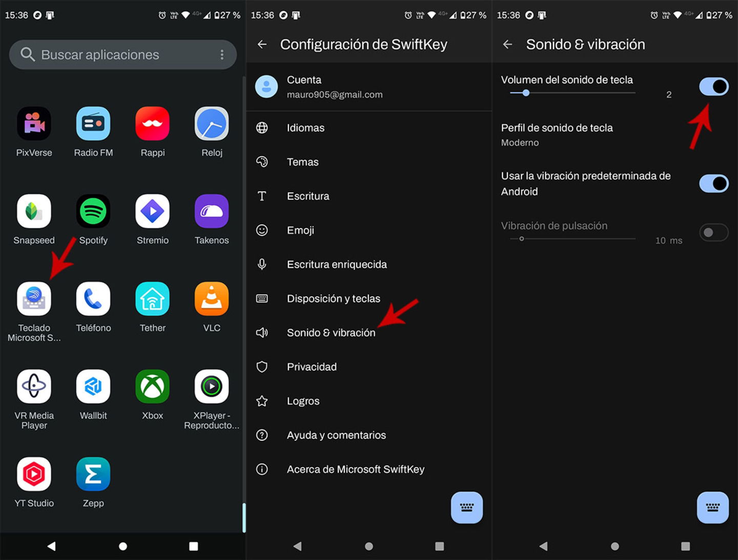Viewport: 738px width, 560px height.
Task: Launch VR Media Player app
Action: pos(34,386)
